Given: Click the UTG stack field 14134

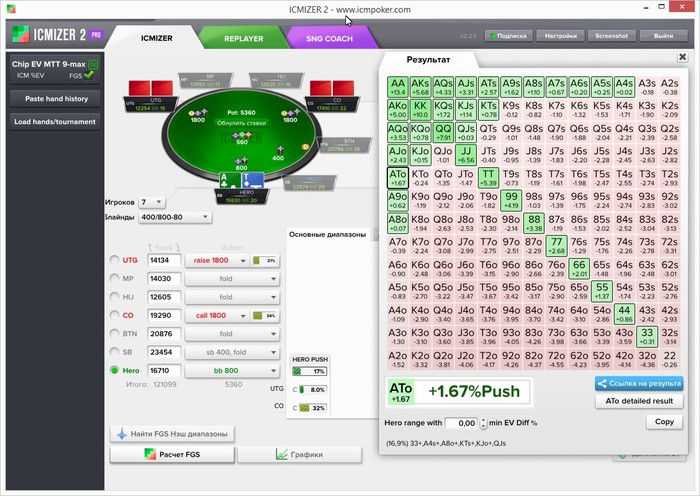Looking at the screenshot, I should click(164, 260).
